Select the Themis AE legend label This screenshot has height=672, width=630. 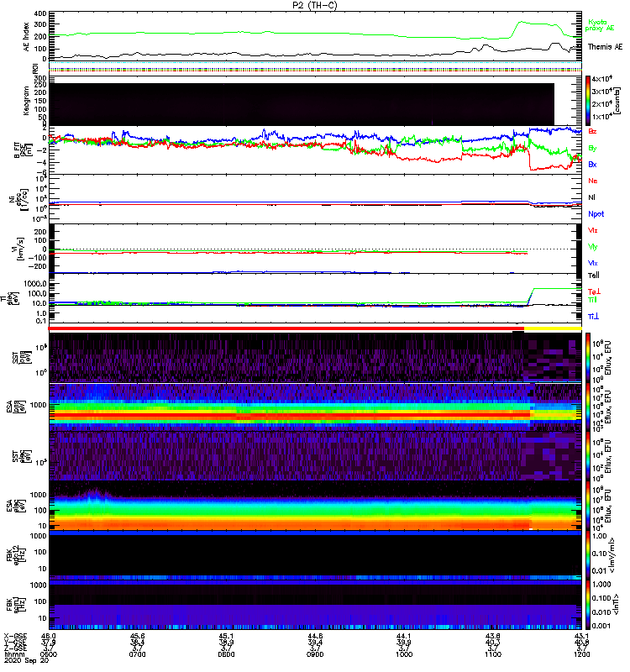[605, 47]
